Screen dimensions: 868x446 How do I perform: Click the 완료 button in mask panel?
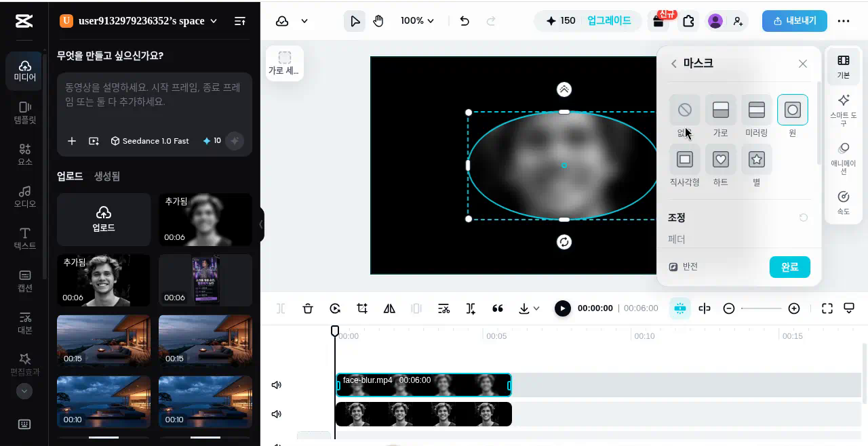point(790,267)
